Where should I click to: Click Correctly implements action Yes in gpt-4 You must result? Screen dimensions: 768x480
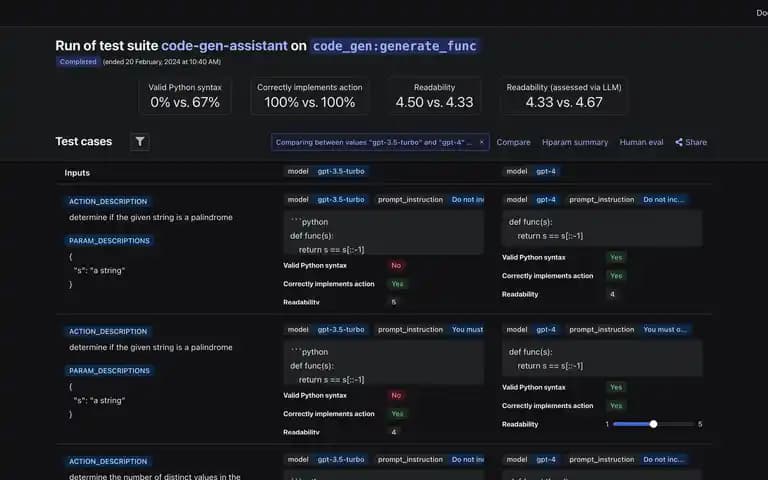(616, 406)
